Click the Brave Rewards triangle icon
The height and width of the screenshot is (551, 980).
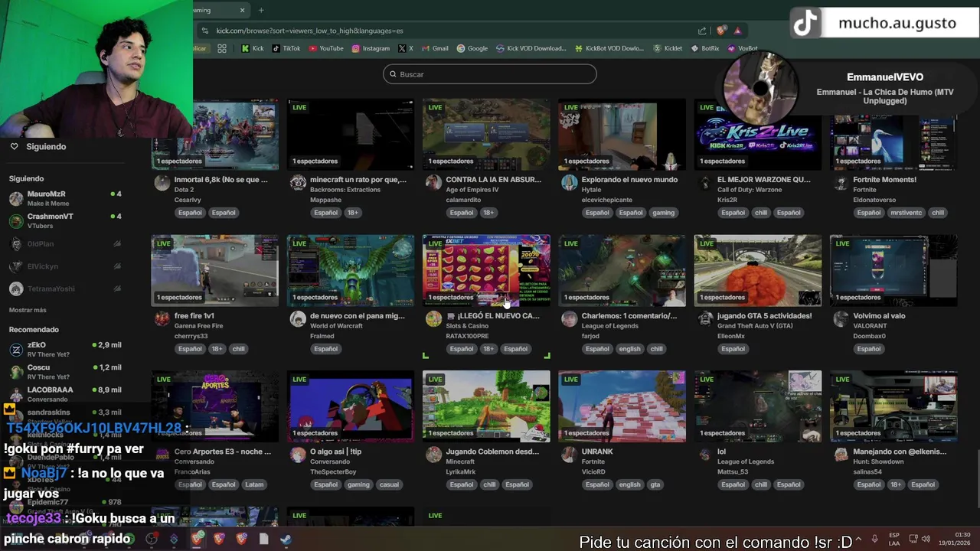[737, 31]
